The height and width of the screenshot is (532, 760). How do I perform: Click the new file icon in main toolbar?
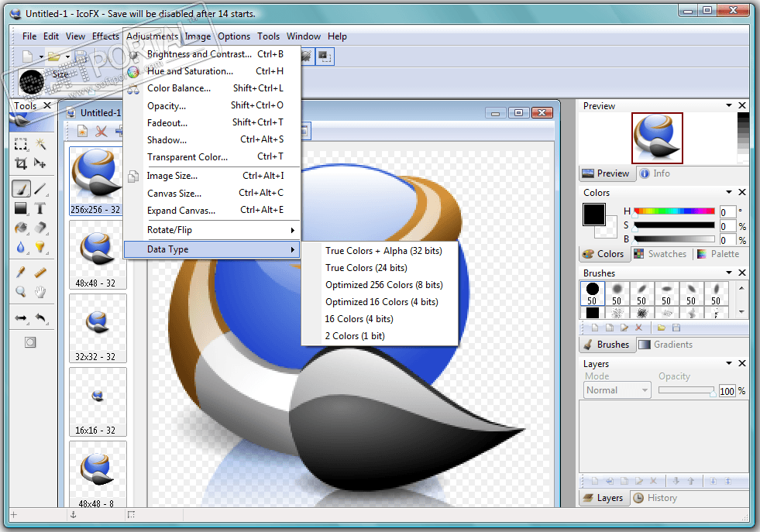(28, 57)
